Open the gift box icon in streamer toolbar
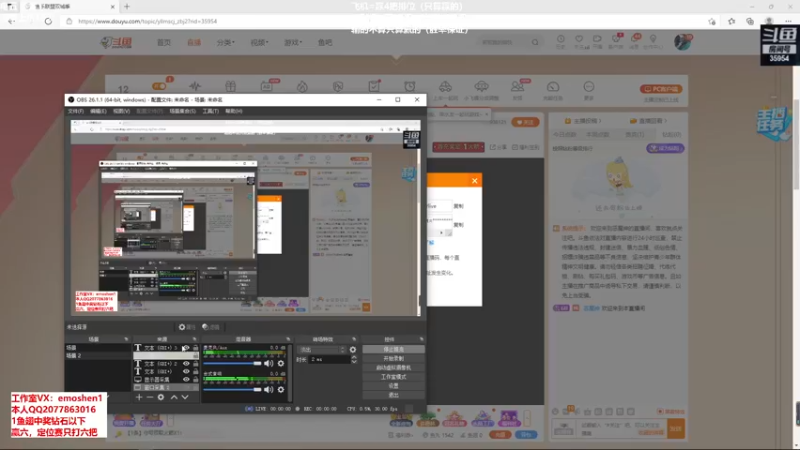 (x=231, y=86)
